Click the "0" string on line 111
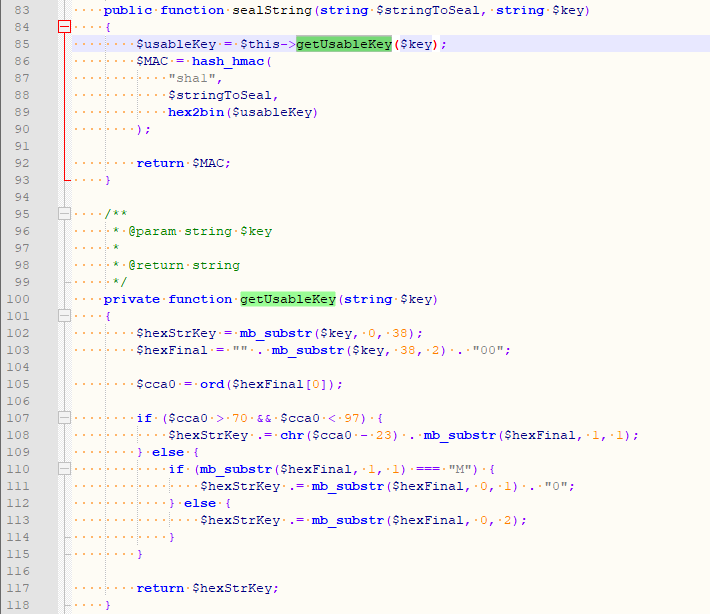 click(556, 486)
